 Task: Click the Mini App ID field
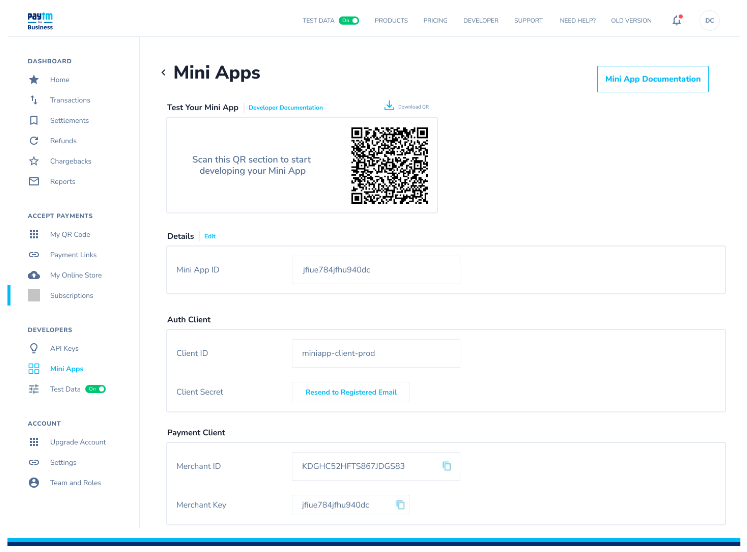click(x=376, y=270)
